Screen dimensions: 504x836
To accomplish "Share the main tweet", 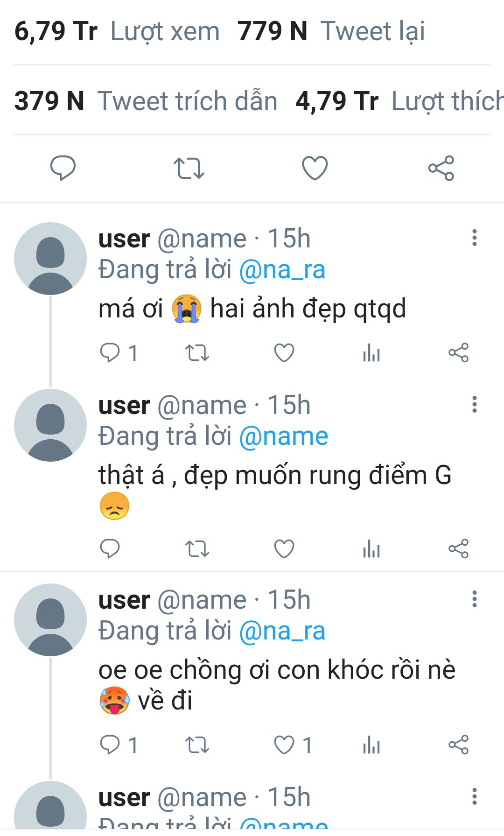I will (x=441, y=168).
